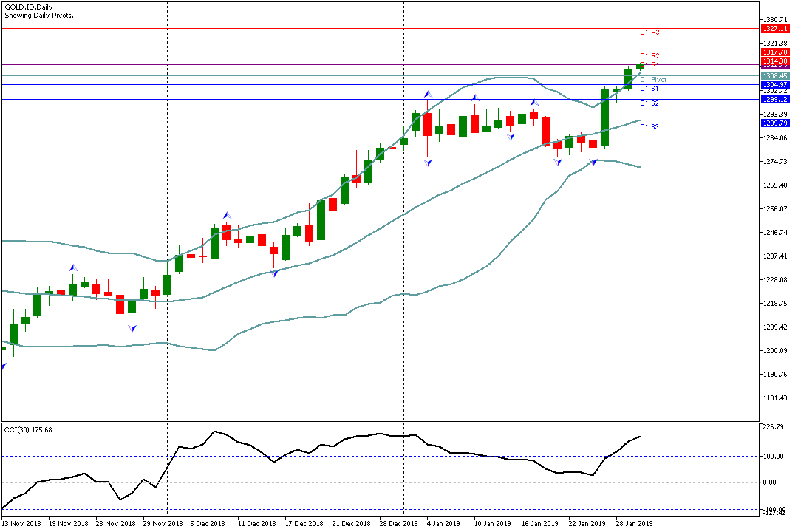Click the up fractal arrow above the 19 Nov candle

74,267
